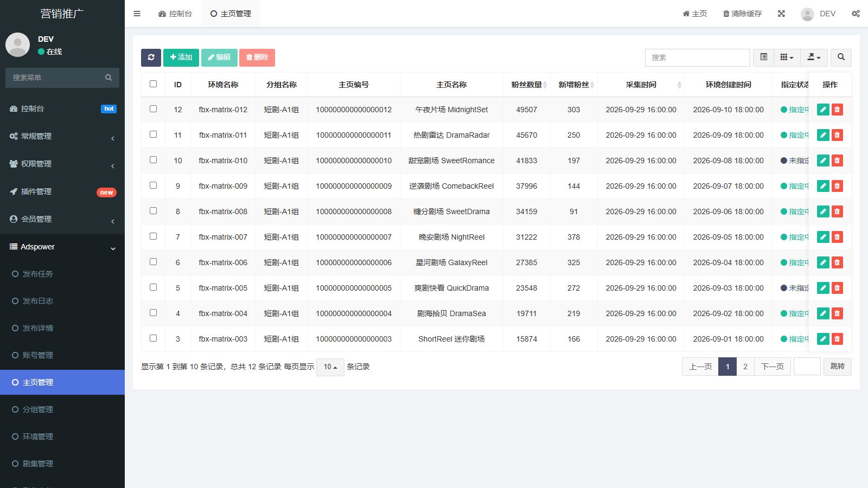
Task: Switch to the 控制台 tab
Action: click(x=175, y=14)
